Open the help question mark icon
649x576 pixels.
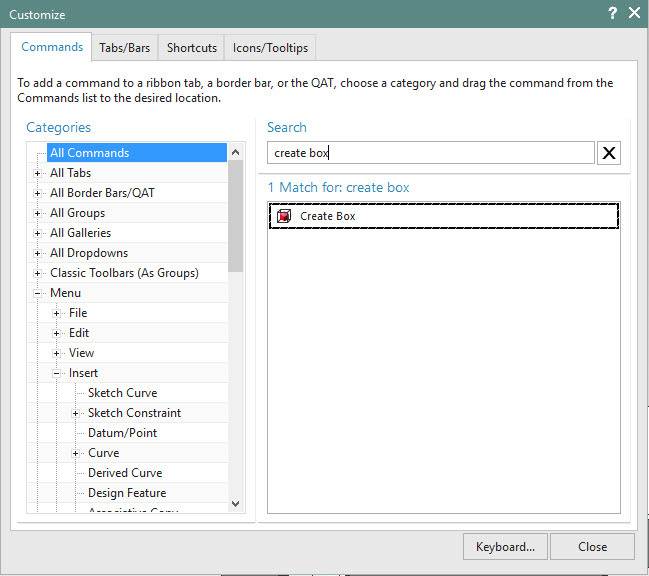point(613,13)
